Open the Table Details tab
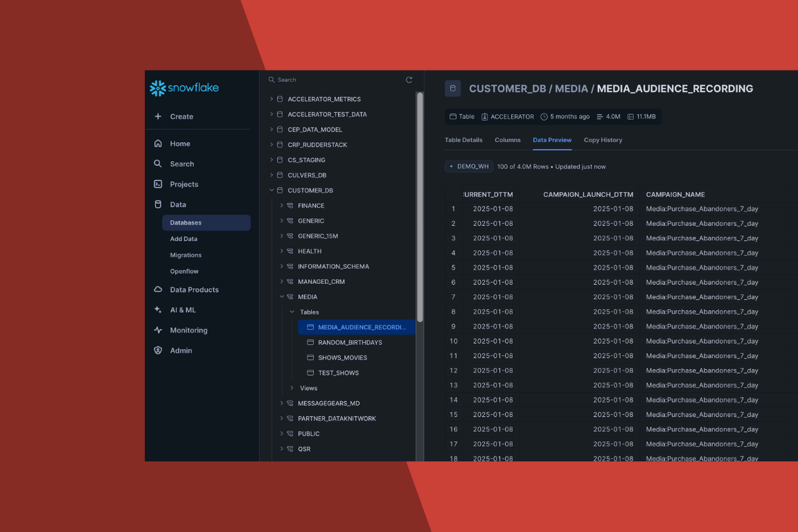Viewport: 798px width, 532px height. point(463,140)
